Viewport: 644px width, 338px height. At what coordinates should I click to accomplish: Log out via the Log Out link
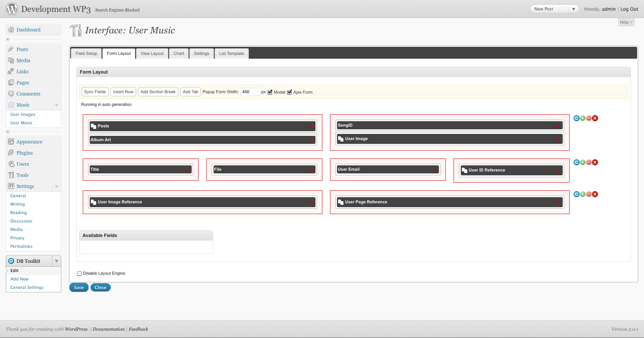click(x=629, y=9)
